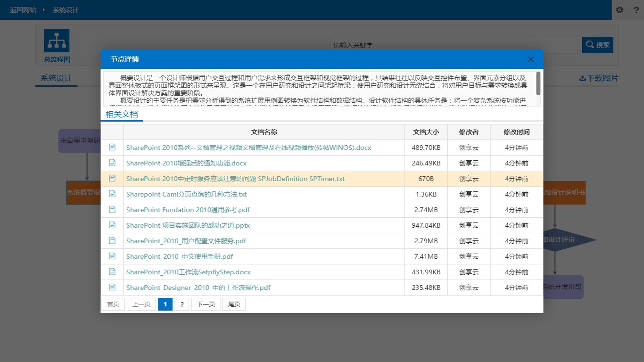Image resolution: width=644 pixels, height=362 pixels.
Task: Click file icon for Caml分页查询 txt row
Action: [112, 194]
